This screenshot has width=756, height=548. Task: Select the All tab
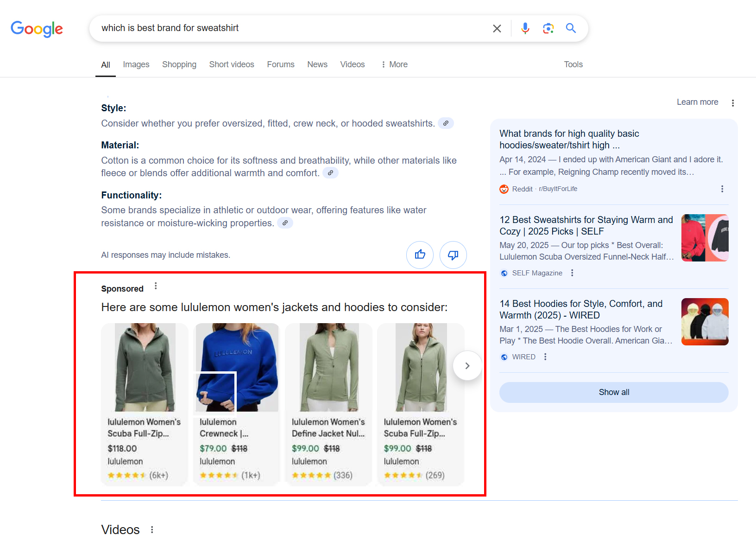click(106, 65)
